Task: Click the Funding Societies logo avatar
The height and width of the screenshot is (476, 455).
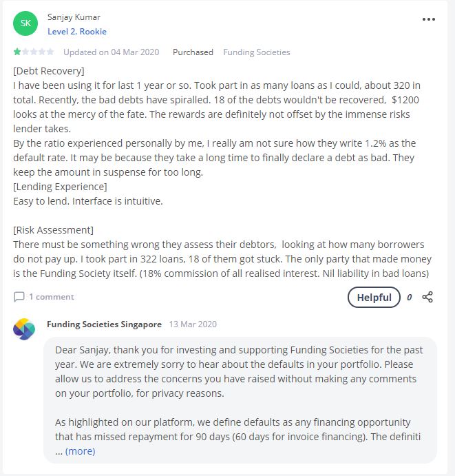Action: 24,329
